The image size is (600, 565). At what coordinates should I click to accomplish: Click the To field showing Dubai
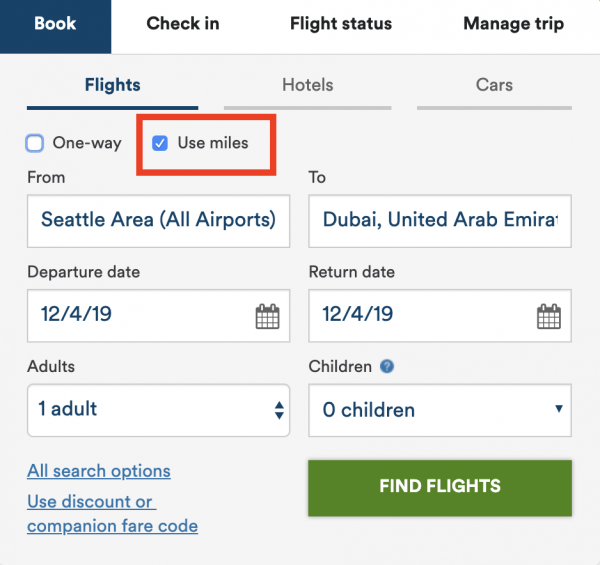click(440, 220)
